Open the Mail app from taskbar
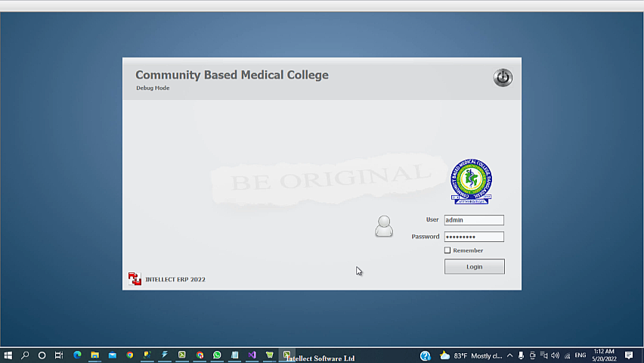This screenshot has width=644, height=363. (x=112, y=355)
